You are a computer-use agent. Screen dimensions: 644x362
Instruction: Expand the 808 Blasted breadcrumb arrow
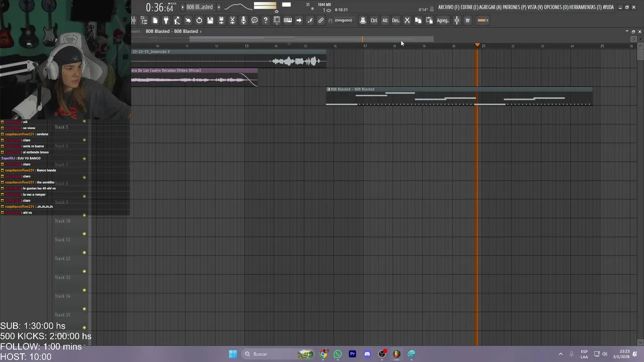[201, 31]
